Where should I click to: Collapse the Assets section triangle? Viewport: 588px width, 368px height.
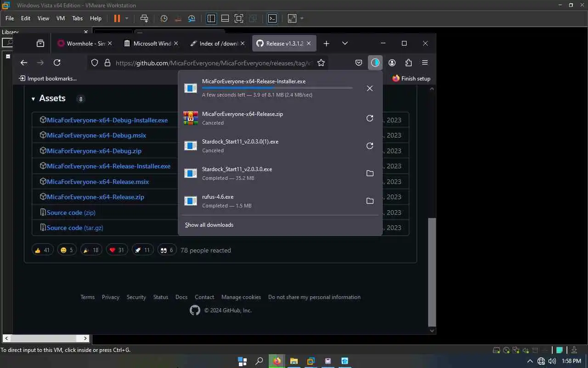pos(34,99)
